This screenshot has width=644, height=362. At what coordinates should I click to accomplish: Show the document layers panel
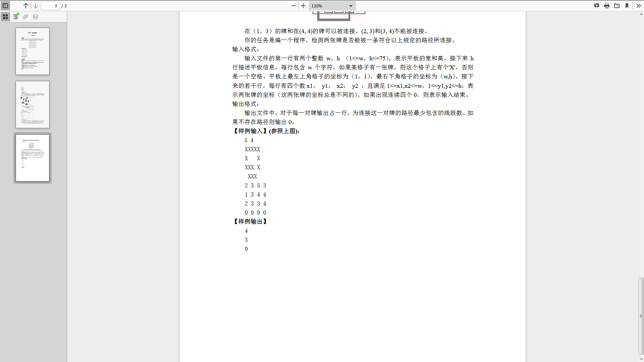click(36, 17)
